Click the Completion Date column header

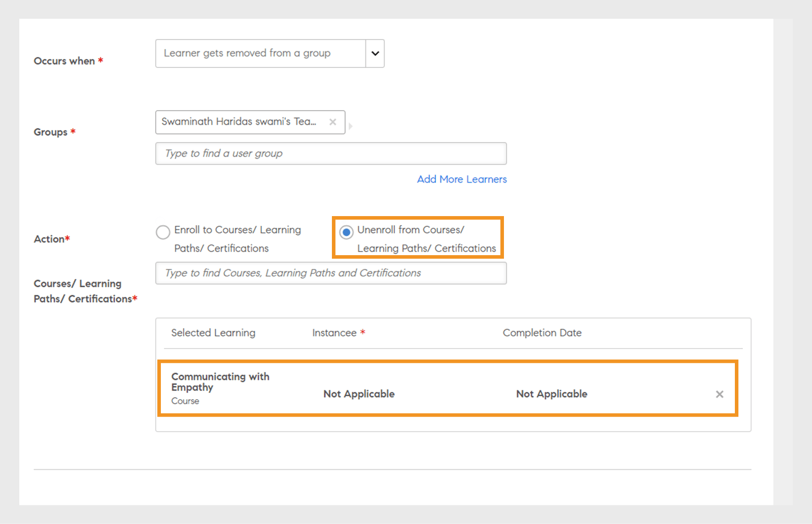pos(542,333)
